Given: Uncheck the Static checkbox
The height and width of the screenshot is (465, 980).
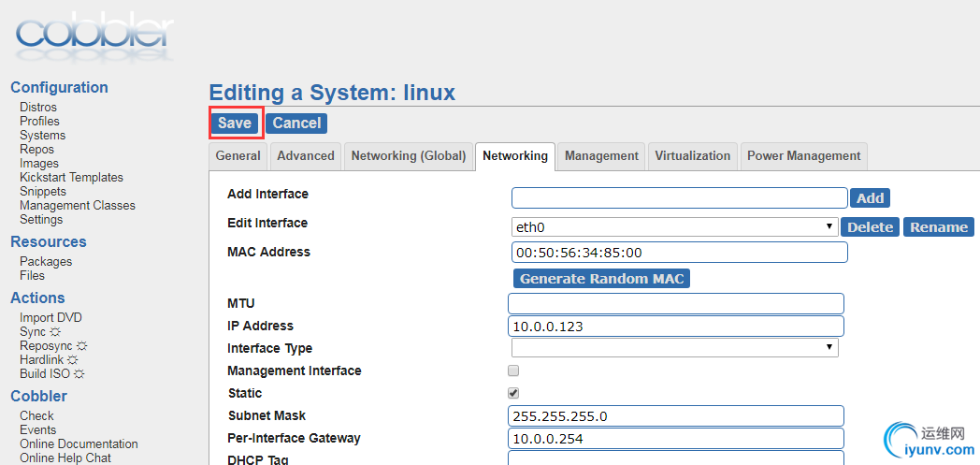Looking at the screenshot, I should pos(513,393).
